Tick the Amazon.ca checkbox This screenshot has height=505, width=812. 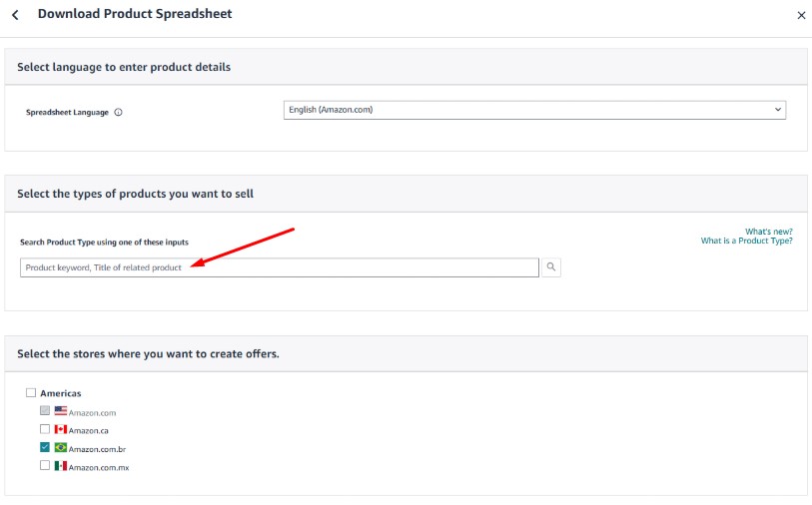pos(45,429)
